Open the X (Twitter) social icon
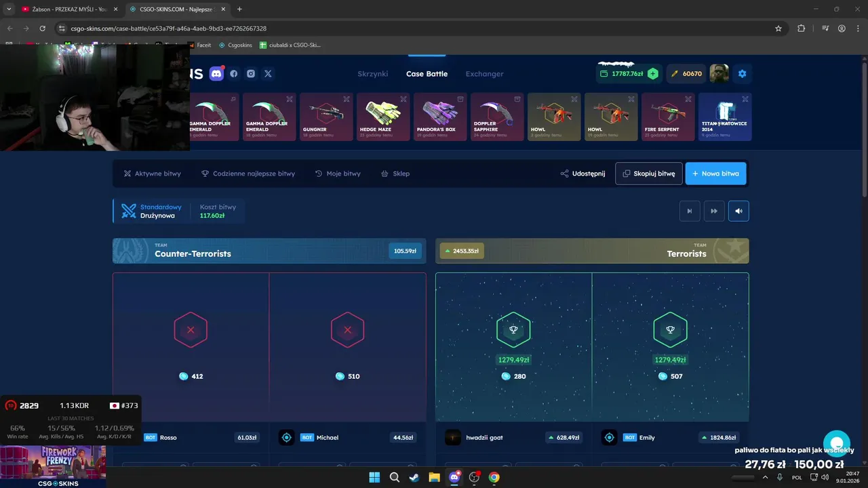868x488 pixels. point(268,74)
